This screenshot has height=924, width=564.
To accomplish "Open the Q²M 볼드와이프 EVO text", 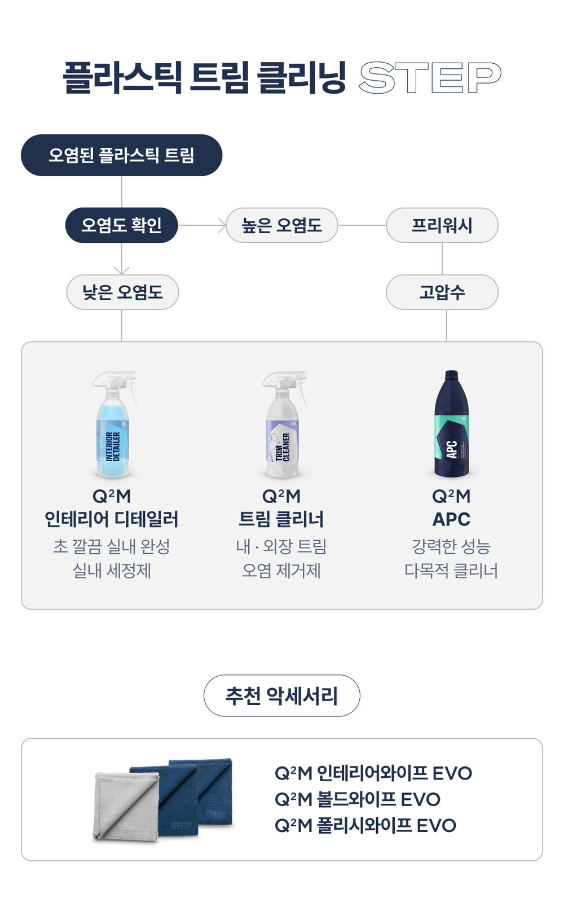I will (357, 799).
